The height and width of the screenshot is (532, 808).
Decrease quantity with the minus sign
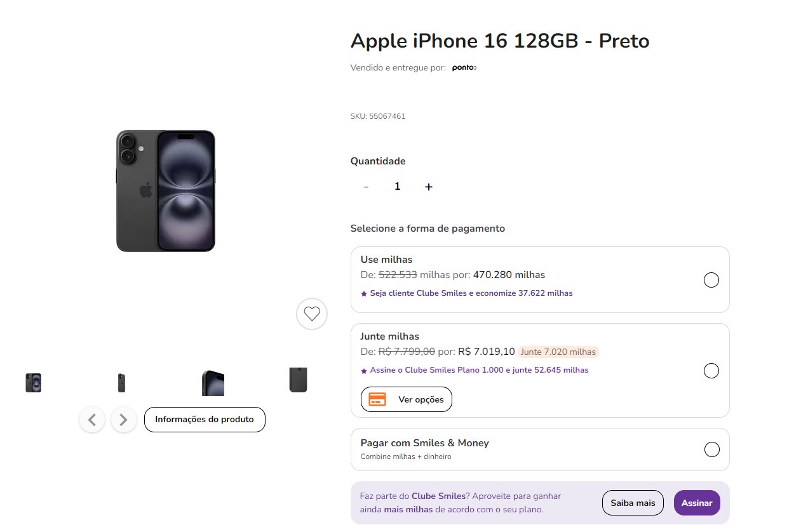(x=366, y=187)
